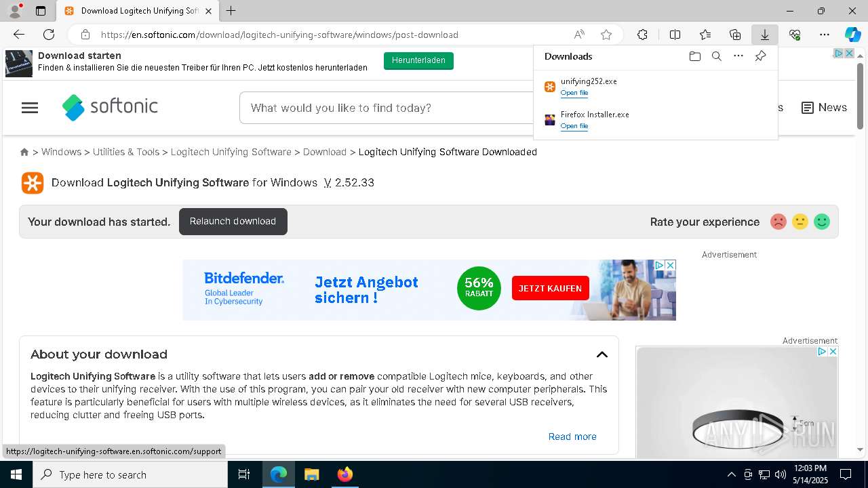The width and height of the screenshot is (868, 488).
Task: Click AdChoices icon on ceiling lamp ad
Action: pos(822,352)
